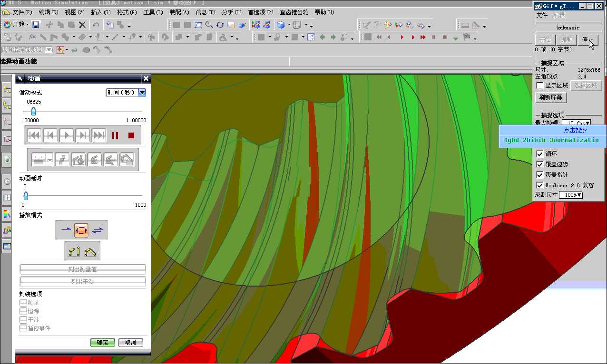
Task: Pause the animation with the red pause button
Action: [x=115, y=135]
